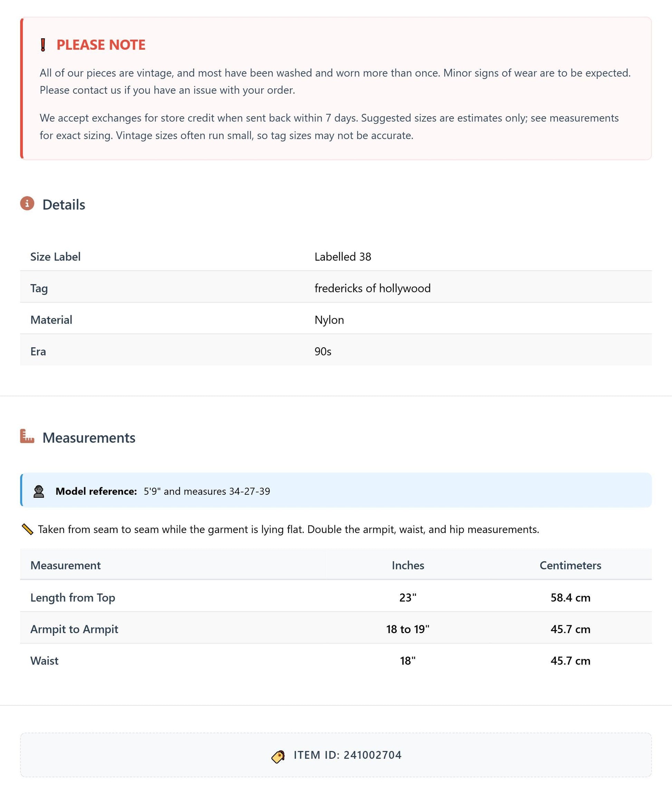Click the Details section heading

tap(64, 204)
